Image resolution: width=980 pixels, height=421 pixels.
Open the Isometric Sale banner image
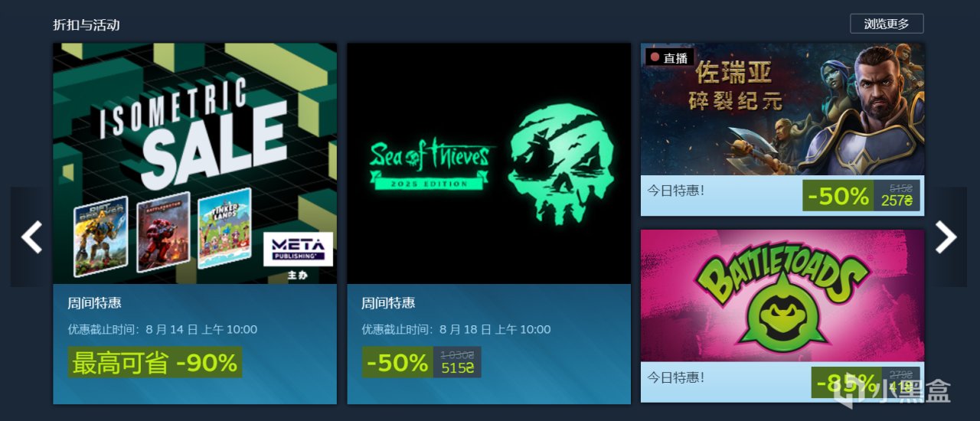pyautogui.click(x=194, y=164)
